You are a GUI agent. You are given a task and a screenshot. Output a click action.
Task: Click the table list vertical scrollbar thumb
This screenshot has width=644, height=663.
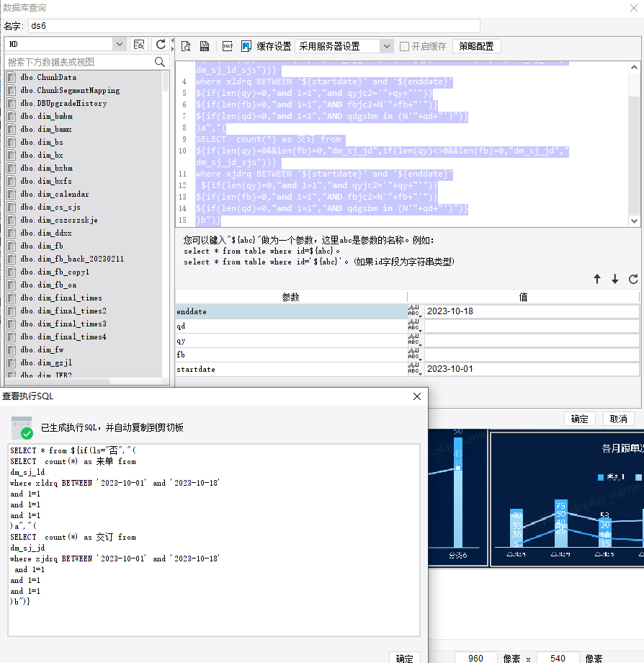(x=166, y=81)
